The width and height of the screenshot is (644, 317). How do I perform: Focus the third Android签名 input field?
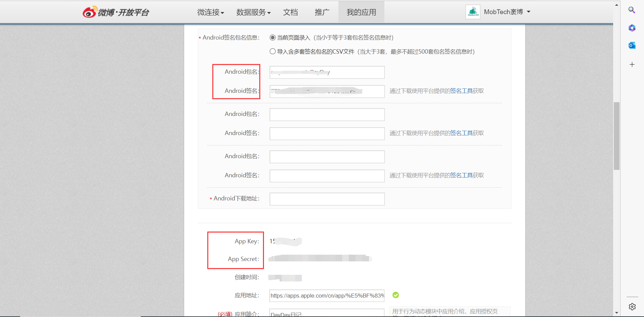click(x=327, y=176)
